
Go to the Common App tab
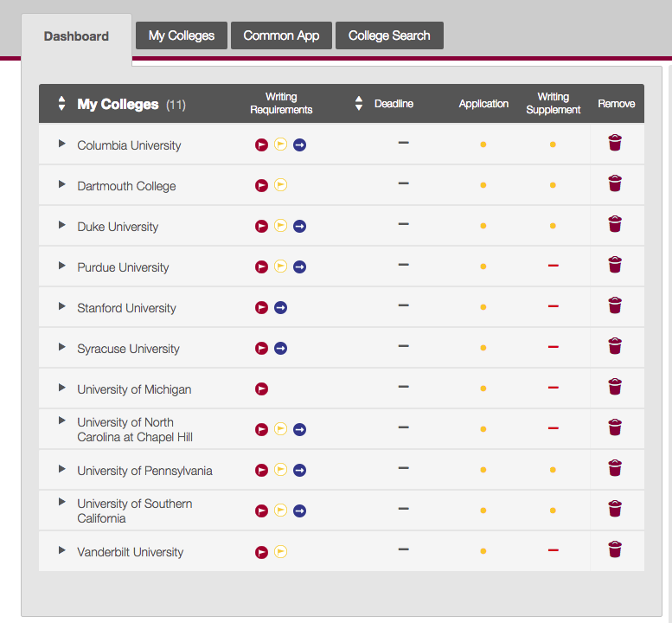[281, 35]
